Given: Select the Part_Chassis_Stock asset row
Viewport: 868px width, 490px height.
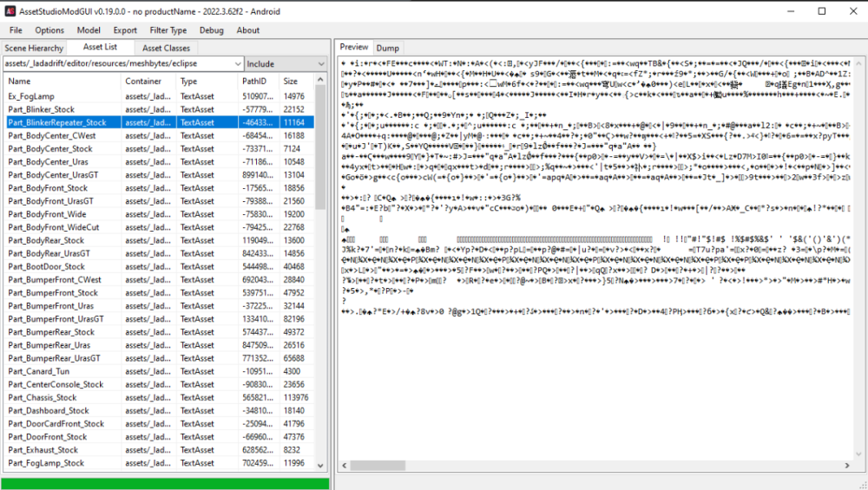Looking at the screenshot, I should [160, 398].
